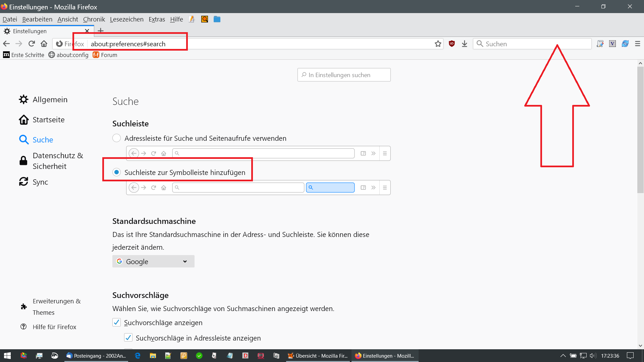Open the uBlock Origin shield icon
Viewport: 644px width, 362px height.
pyautogui.click(x=452, y=44)
